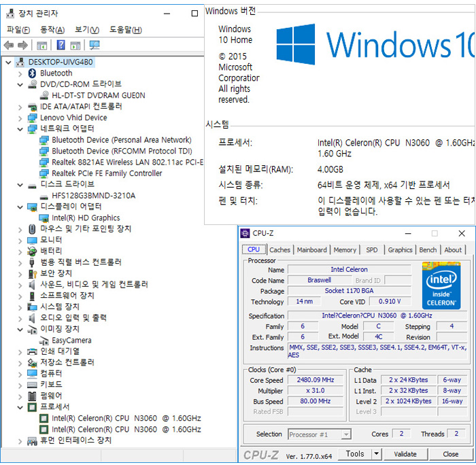Screen dimensions: 476x465
Task: Open the Graphics tab in CPU-Z
Action: 400,249
